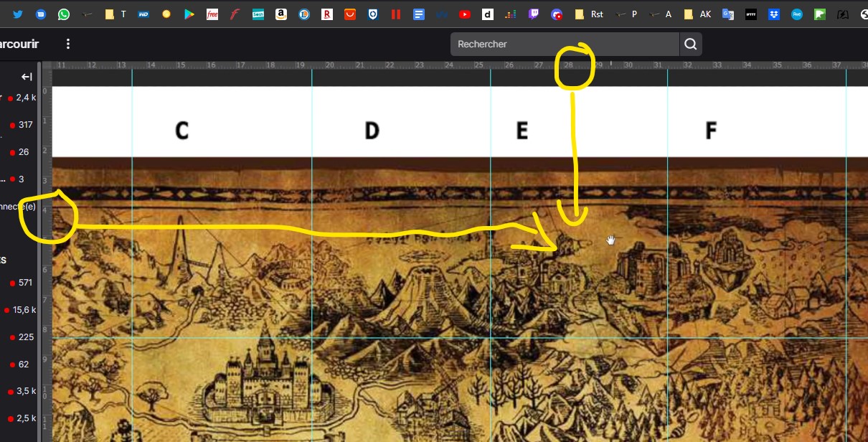The height and width of the screenshot is (442, 868).
Task: Expand the Rst bookmark folder
Action: pos(589,14)
